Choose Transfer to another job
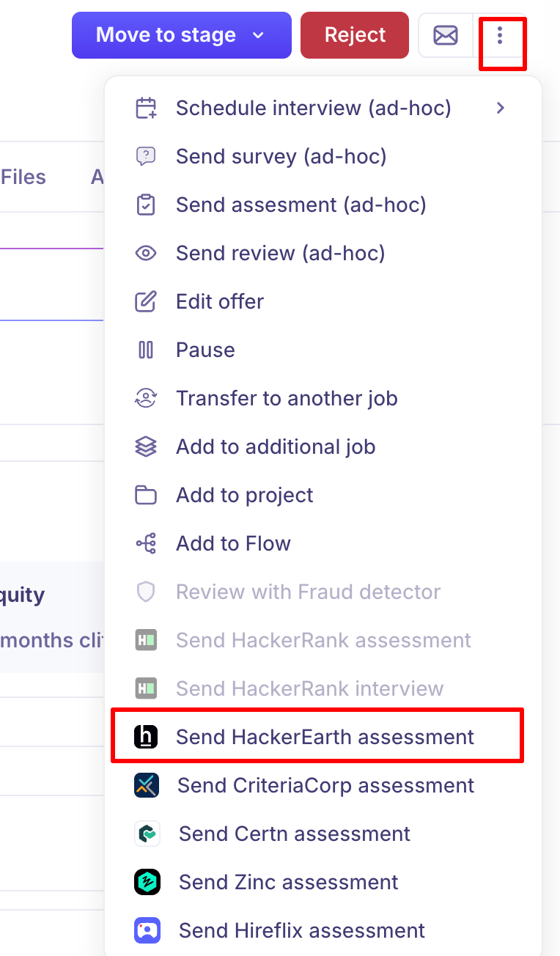 pyautogui.click(x=287, y=398)
